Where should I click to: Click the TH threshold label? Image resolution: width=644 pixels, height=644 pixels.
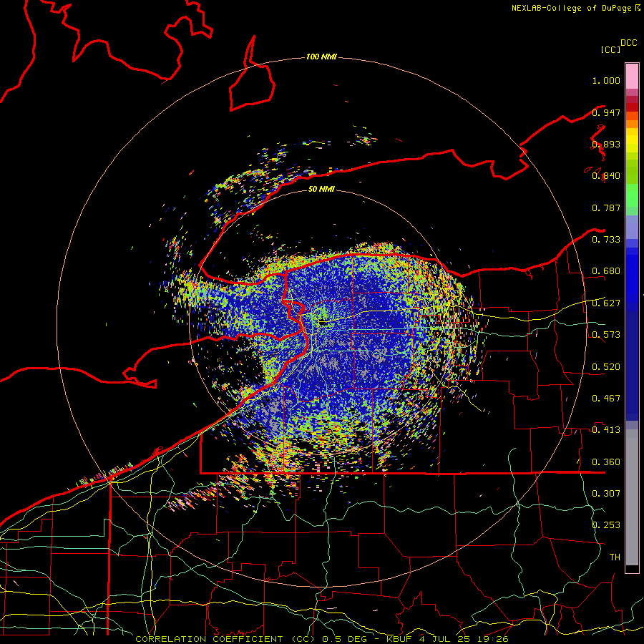pos(615,557)
